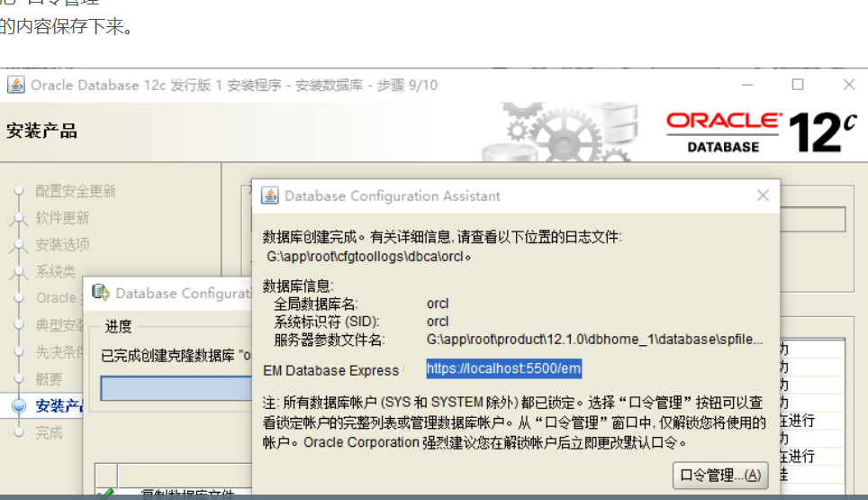Image resolution: width=868 pixels, height=500 pixels.
Task: Click the Java icon in the Database Configuration Assistant title
Action: point(270,195)
